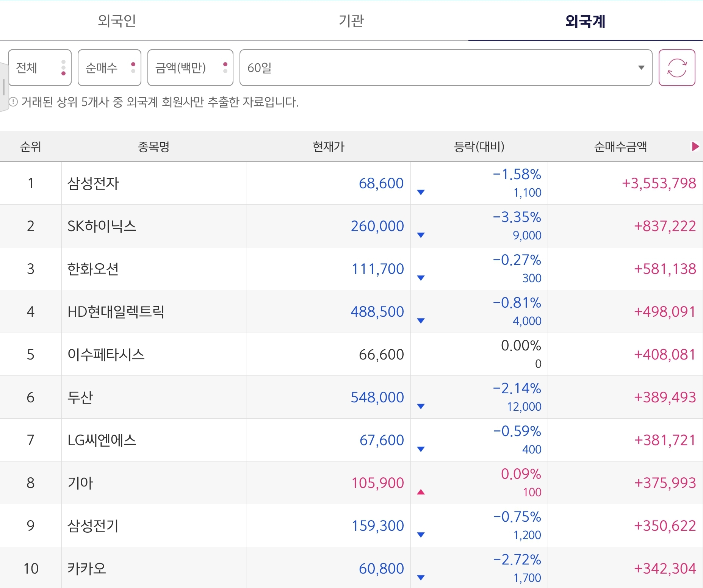This screenshot has width=703, height=588.
Task: Click the 0.09% change value
Action: 521,474
